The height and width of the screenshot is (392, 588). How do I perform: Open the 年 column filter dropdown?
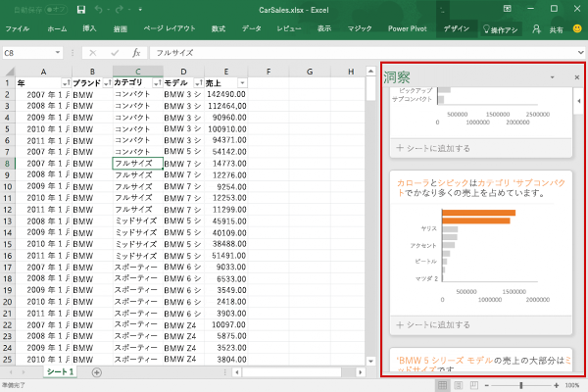66,84
